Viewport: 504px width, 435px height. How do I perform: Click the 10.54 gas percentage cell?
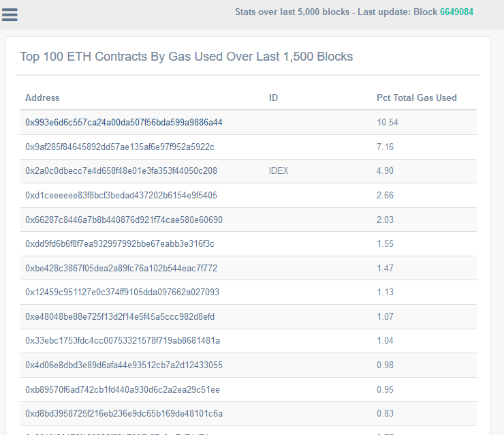pos(387,123)
